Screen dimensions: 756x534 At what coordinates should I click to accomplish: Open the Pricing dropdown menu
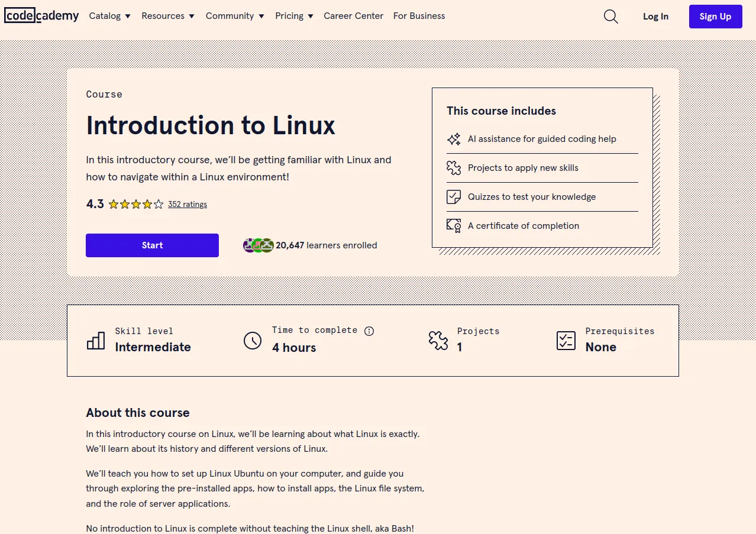pyautogui.click(x=294, y=16)
